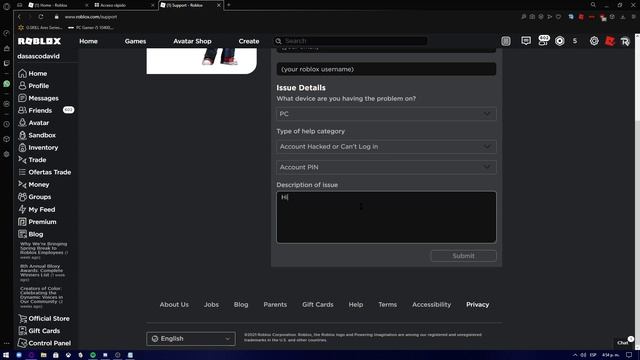Open the subcategory dropdown Account PIN

click(386, 167)
